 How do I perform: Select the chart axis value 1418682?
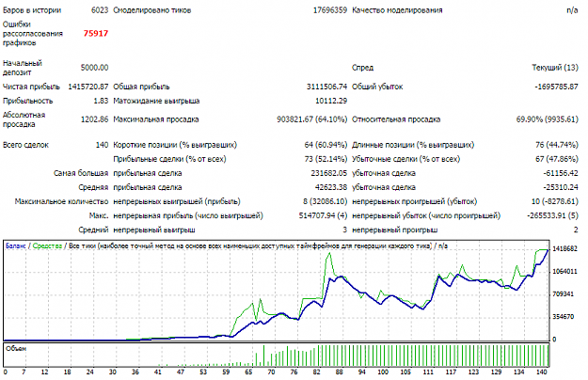(x=565, y=249)
